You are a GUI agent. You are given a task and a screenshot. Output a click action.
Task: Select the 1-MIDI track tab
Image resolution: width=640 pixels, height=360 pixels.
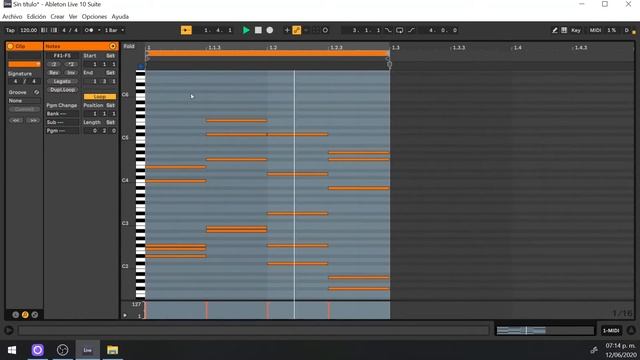[x=611, y=330]
